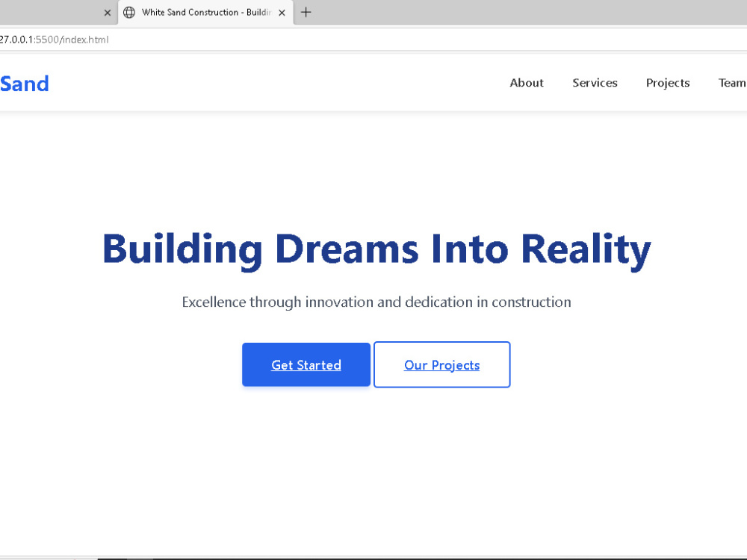Click the address bar URL field

tap(373, 40)
